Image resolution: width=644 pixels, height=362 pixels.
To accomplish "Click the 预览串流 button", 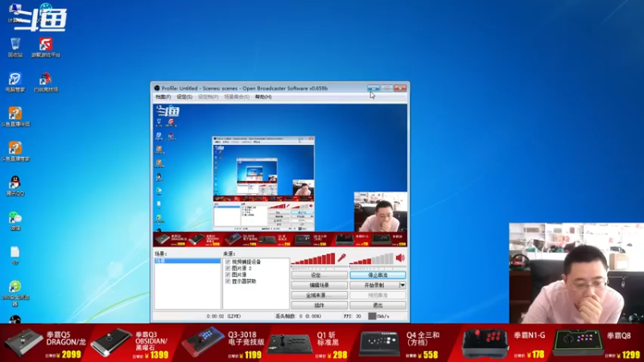I will click(378, 295).
